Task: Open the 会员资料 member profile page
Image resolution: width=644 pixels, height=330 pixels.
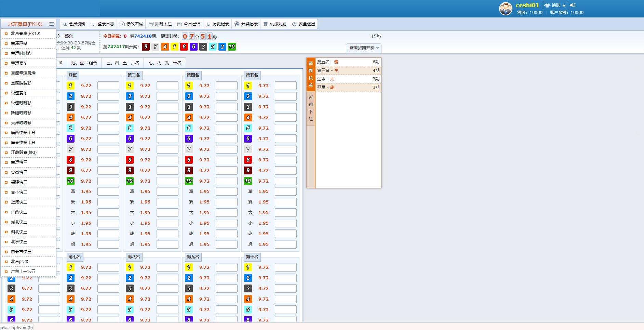Action: (x=73, y=24)
